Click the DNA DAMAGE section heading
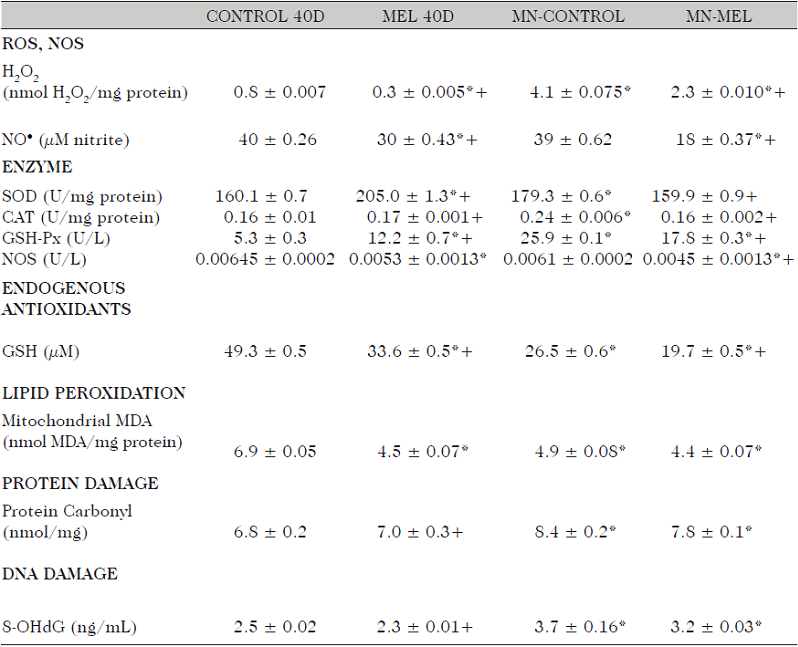This screenshot has height=647, width=798. [60, 574]
